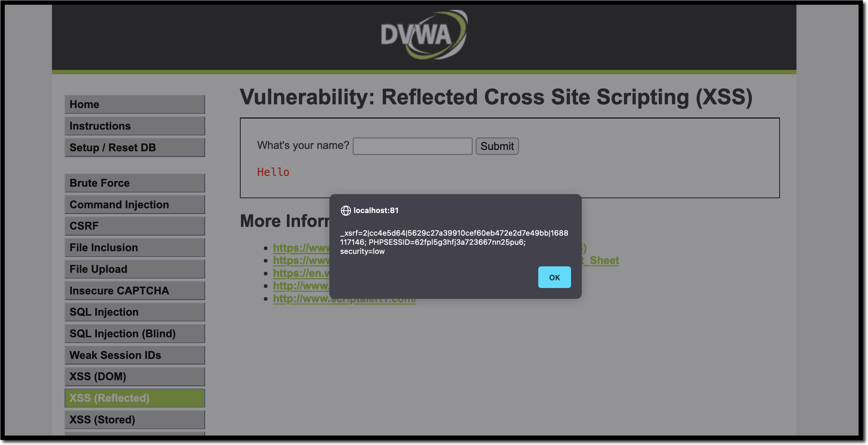Toggle the XSS Reflected active selection
This screenshot has height=445, width=868.
(x=135, y=398)
